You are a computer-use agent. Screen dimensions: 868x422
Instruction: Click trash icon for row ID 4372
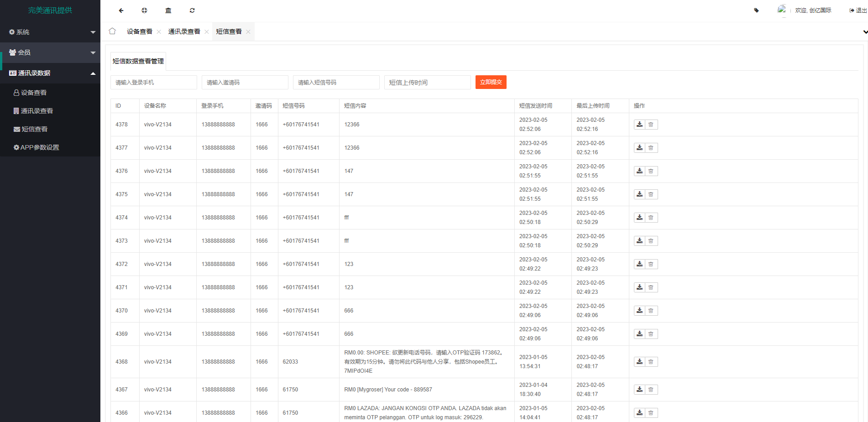[651, 264]
